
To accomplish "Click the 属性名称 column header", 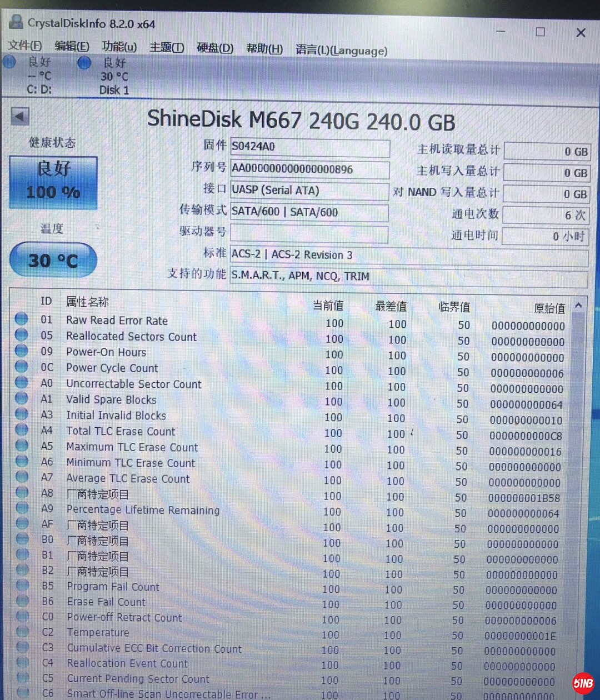I will click(87, 302).
